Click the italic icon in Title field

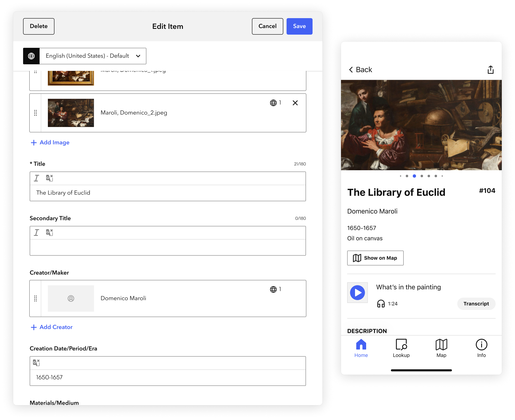36,178
